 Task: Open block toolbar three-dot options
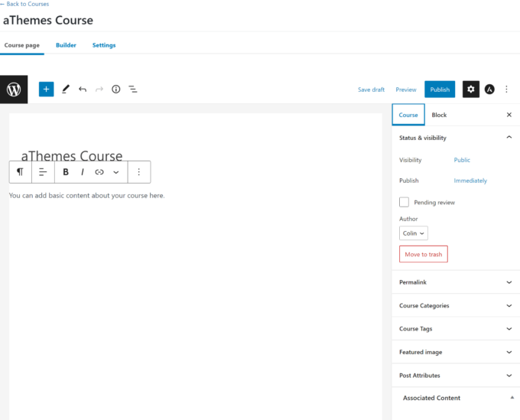139,172
